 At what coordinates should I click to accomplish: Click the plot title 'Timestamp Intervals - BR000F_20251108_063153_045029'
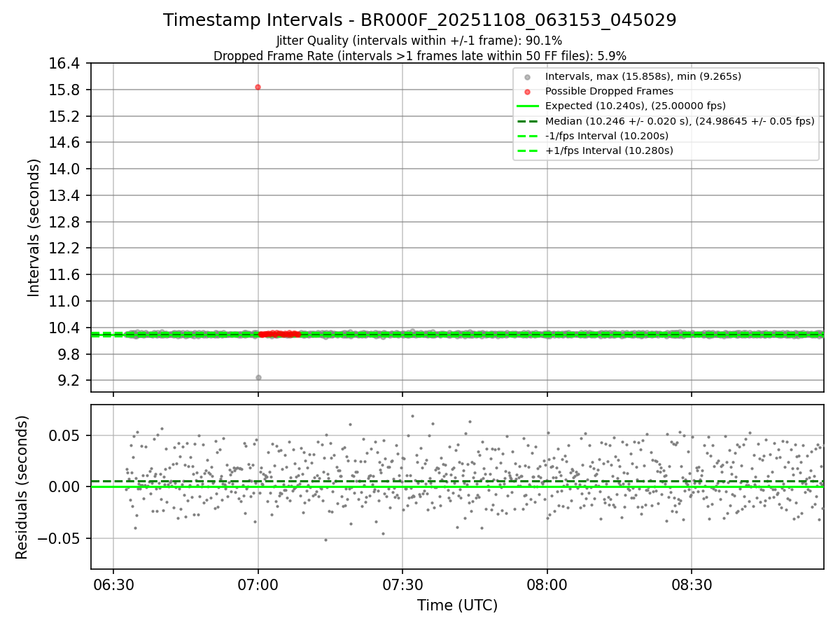(x=420, y=20)
